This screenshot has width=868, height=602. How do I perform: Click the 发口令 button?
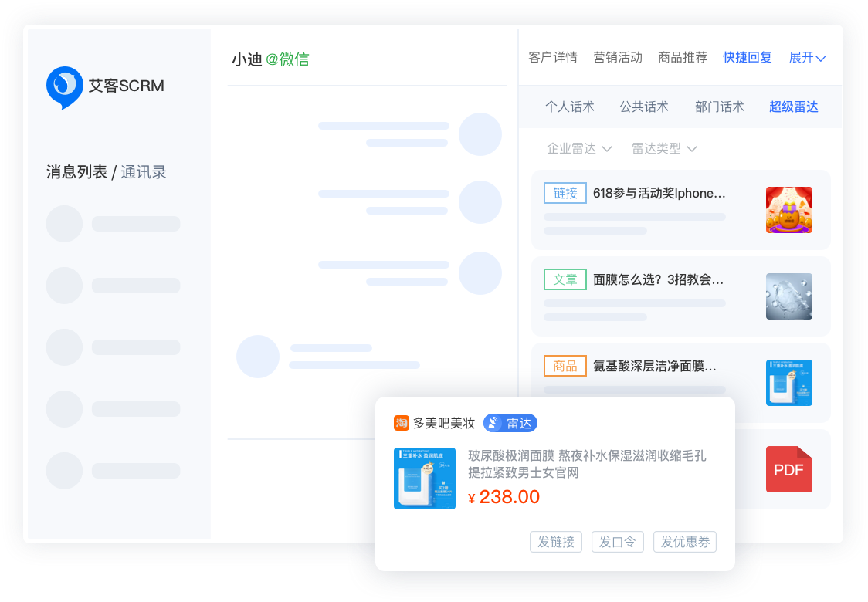coord(618,542)
